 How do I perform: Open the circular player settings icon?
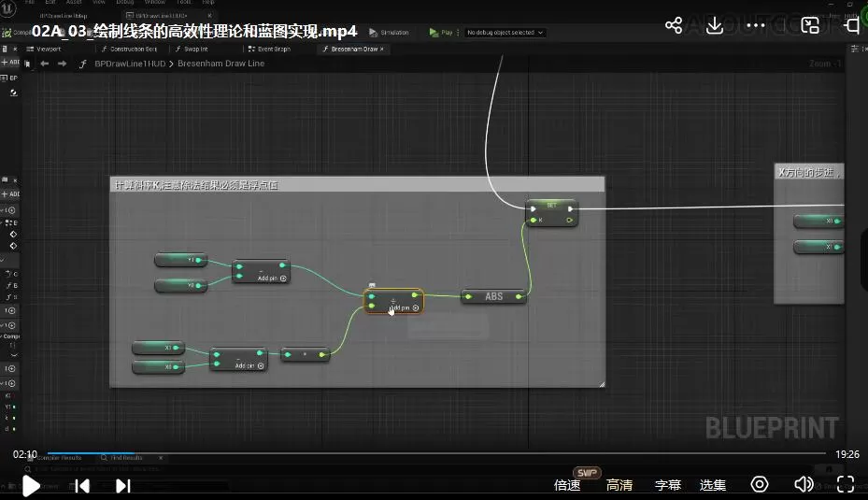(x=760, y=484)
